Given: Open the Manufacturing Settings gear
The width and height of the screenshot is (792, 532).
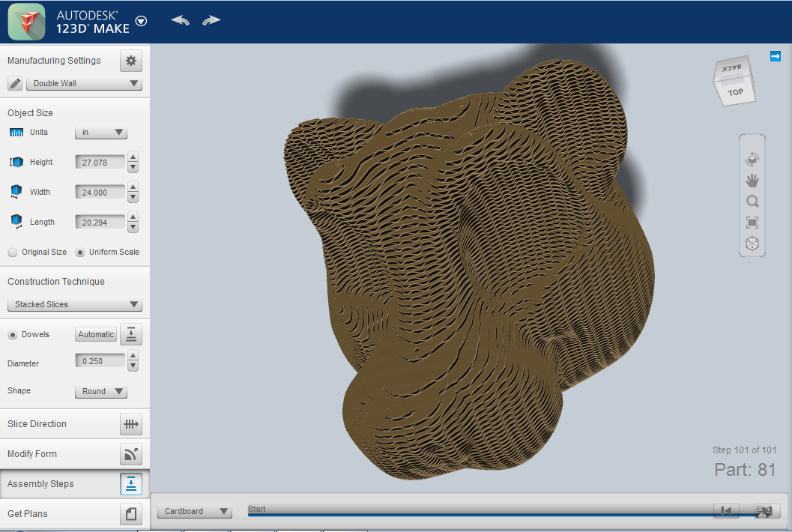Looking at the screenshot, I should point(131,61).
